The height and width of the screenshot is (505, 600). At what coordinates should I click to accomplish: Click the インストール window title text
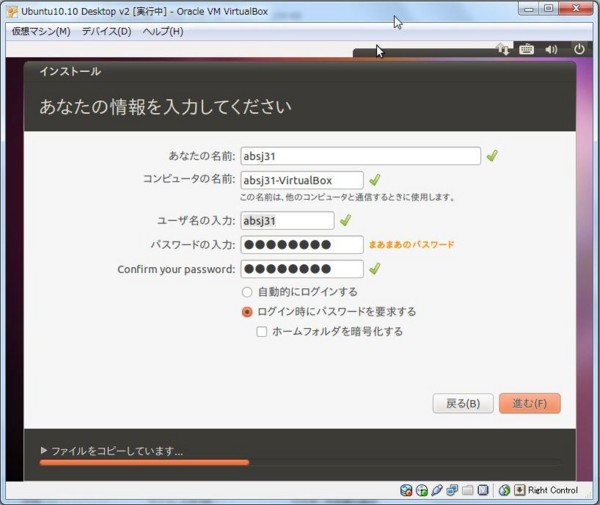(70, 72)
